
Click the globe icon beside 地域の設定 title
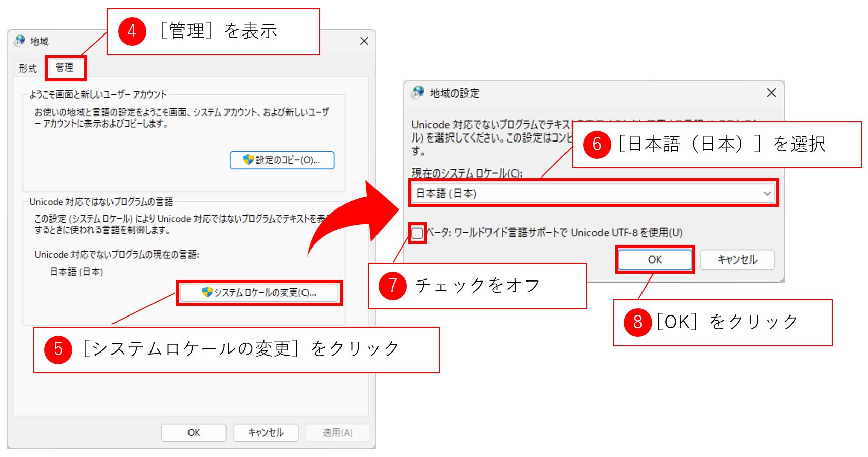tap(418, 92)
